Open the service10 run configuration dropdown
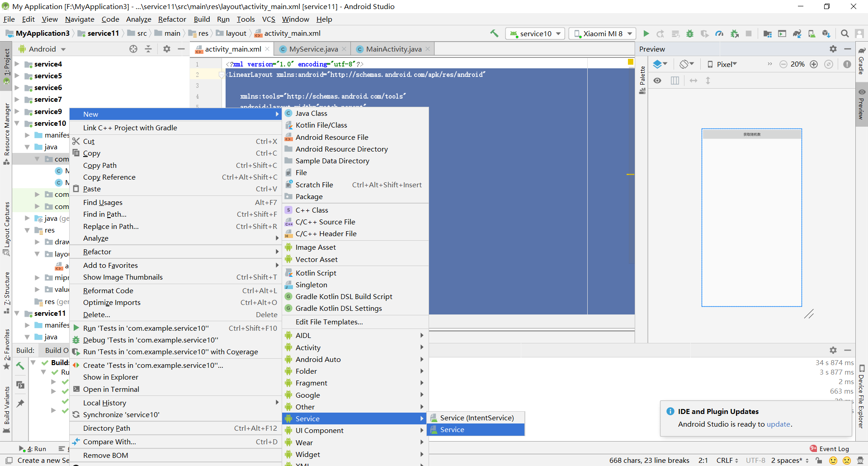Image resolution: width=868 pixels, height=466 pixels. click(x=535, y=33)
